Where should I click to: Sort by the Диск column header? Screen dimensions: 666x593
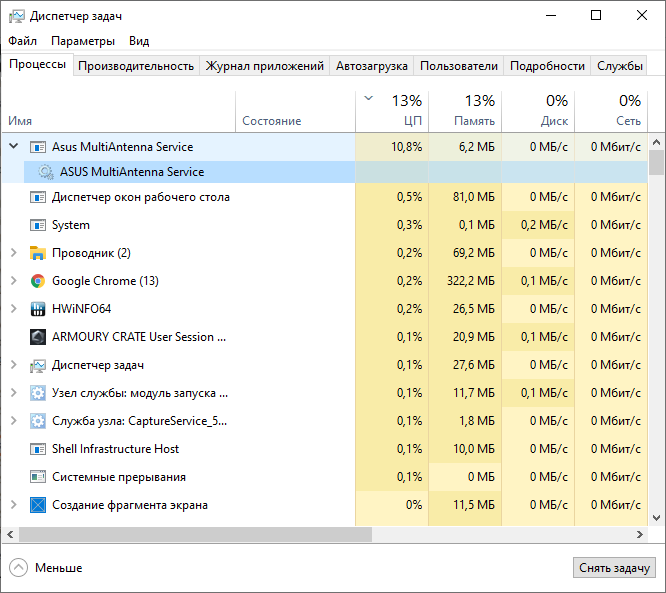click(538, 111)
